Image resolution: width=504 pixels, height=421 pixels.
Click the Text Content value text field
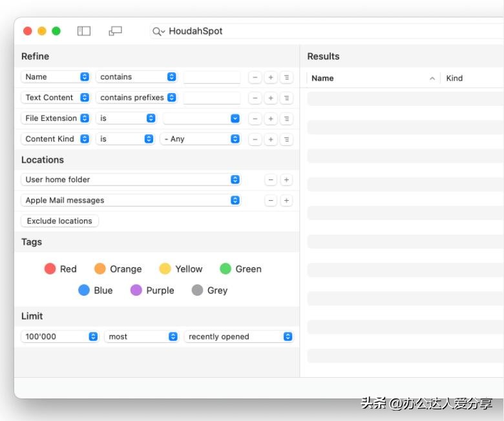212,98
